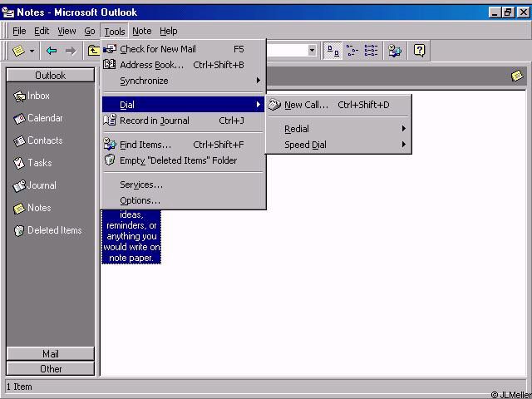
Task: Select the note beginning "ideas, reminders"
Action: [131, 236]
